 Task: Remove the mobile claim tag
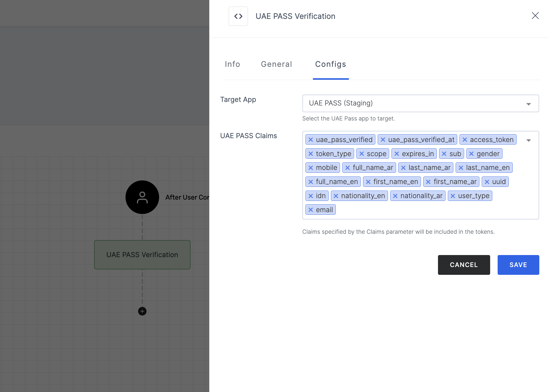(x=311, y=168)
